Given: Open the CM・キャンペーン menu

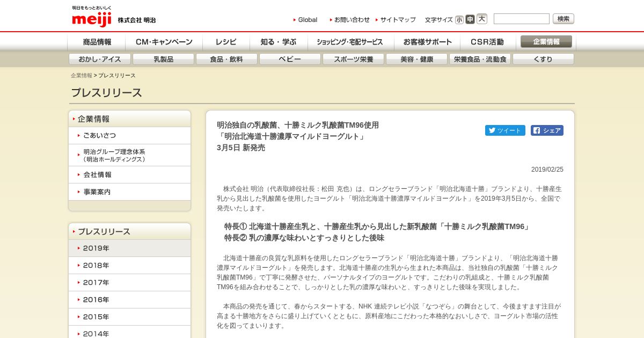Looking at the screenshot, I should 164,42.
